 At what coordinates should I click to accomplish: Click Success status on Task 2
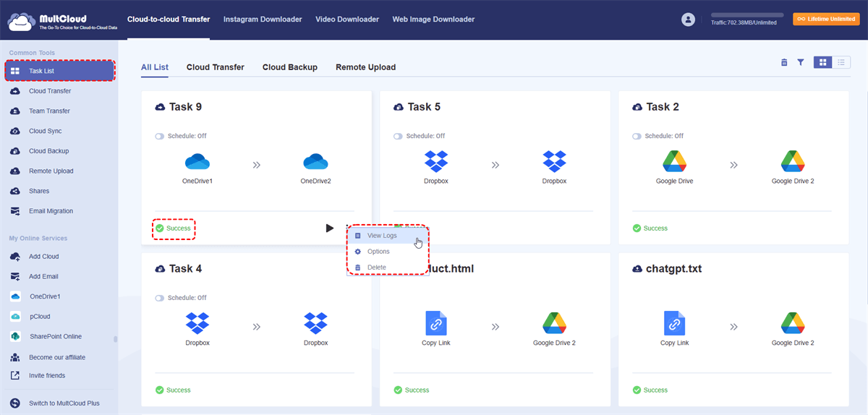pyautogui.click(x=650, y=228)
